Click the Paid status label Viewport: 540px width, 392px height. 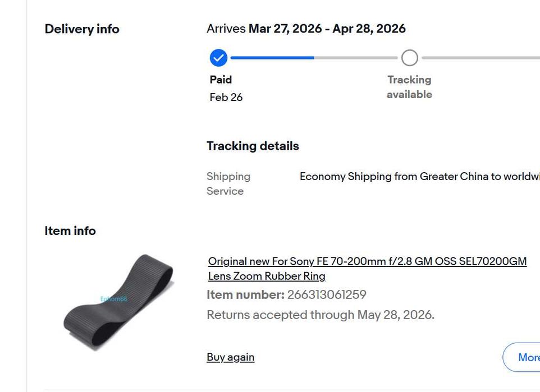point(221,80)
